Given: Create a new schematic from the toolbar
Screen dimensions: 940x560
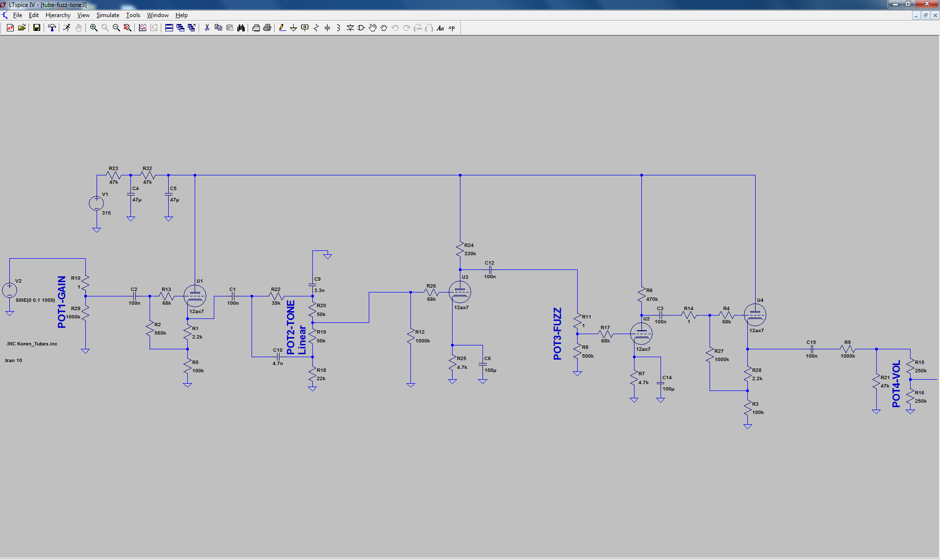Looking at the screenshot, I should pyautogui.click(x=10, y=28).
